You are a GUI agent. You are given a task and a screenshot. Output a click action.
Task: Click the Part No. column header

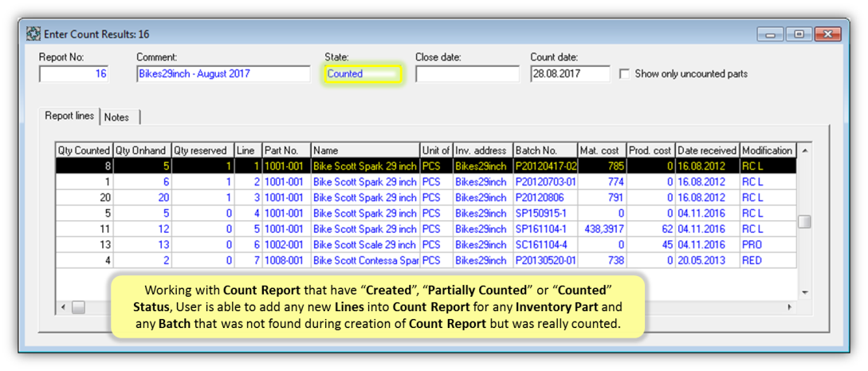coord(286,150)
